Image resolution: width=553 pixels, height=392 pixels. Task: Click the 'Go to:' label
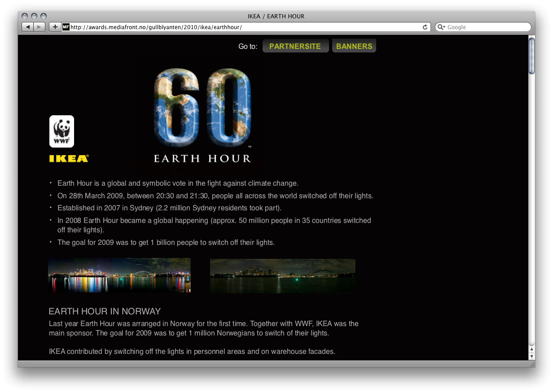248,47
